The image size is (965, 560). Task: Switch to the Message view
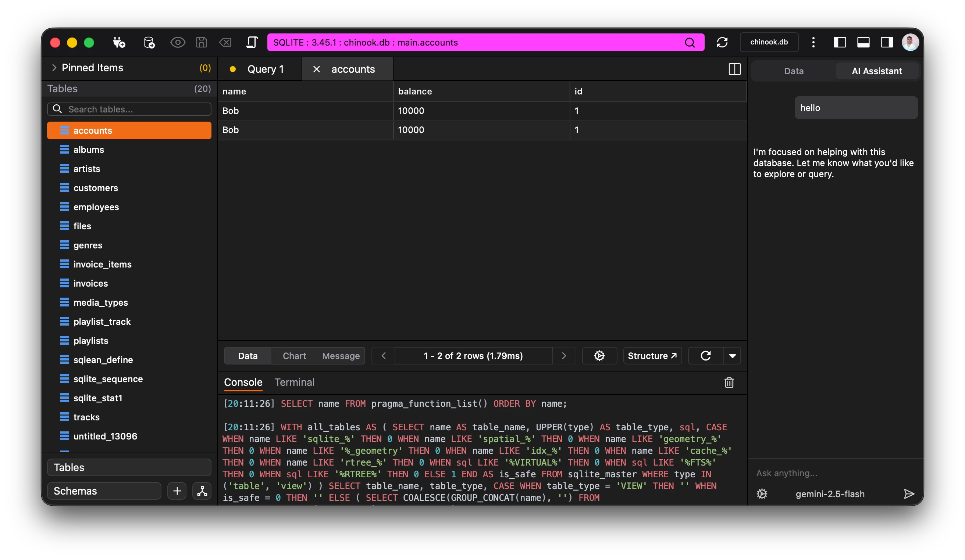coord(341,356)
